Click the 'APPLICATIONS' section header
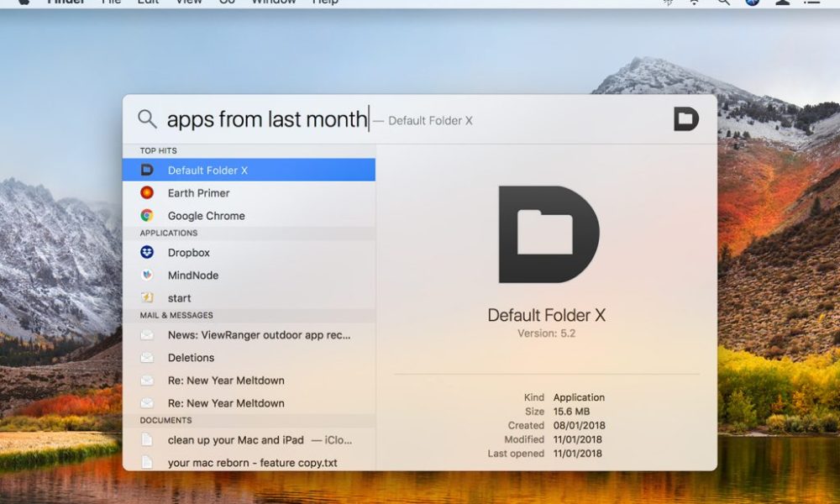The image size is (840, 504). (169, 233)
